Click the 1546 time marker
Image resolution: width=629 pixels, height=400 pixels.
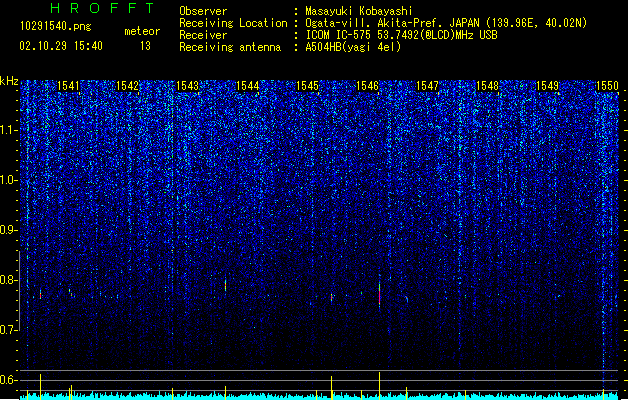click(x=367, y=85)
